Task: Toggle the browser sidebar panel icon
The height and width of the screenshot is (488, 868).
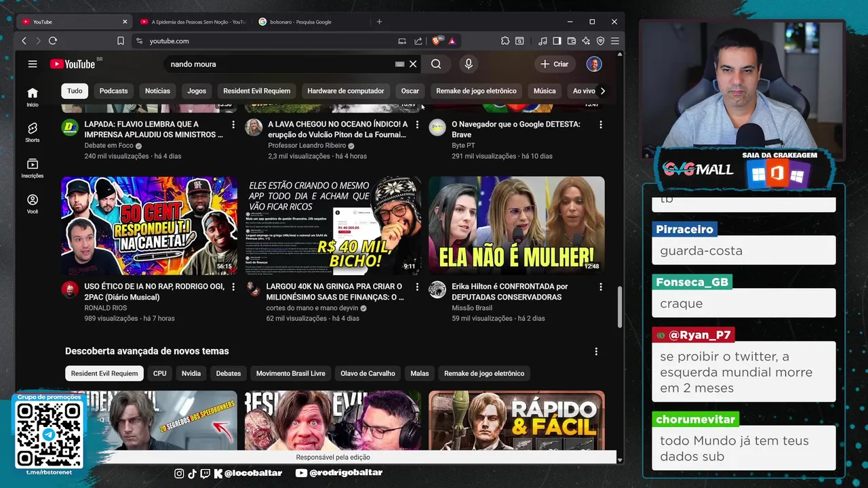Action: click(557, 41)
